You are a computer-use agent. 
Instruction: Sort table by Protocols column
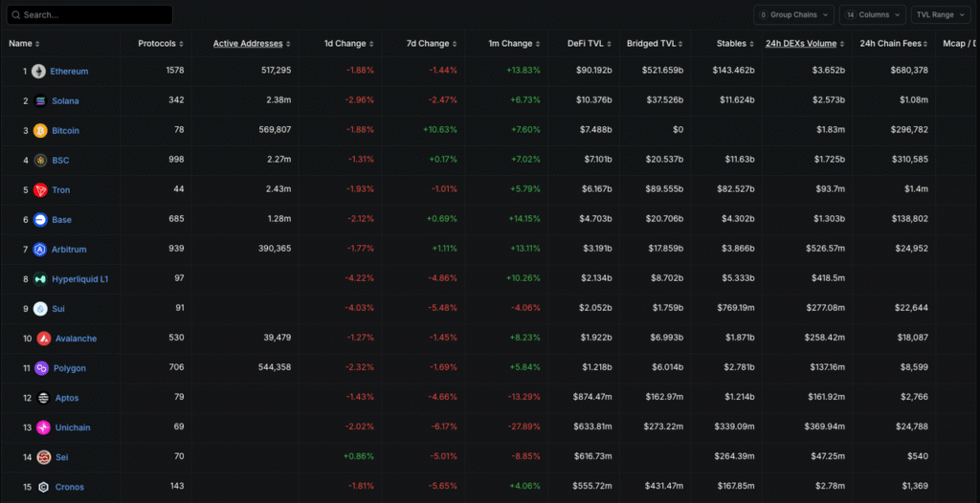click(x=161, y=44)
